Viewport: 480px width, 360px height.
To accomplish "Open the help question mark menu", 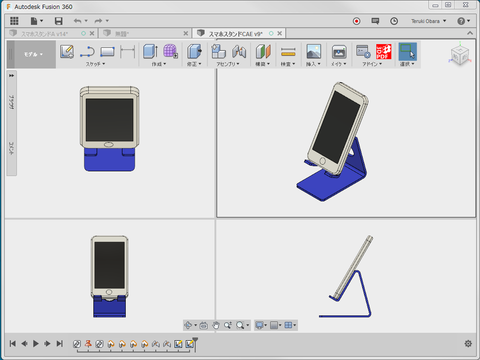I will coord(463,21).
